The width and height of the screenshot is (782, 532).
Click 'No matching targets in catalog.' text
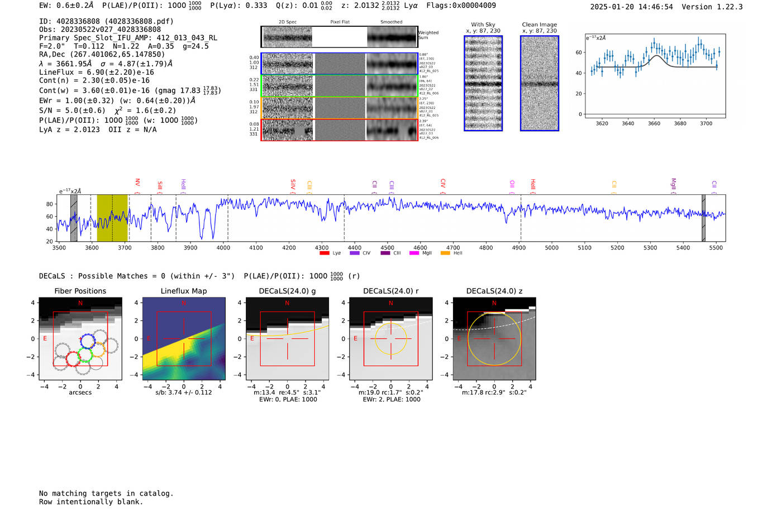[106, 493]
